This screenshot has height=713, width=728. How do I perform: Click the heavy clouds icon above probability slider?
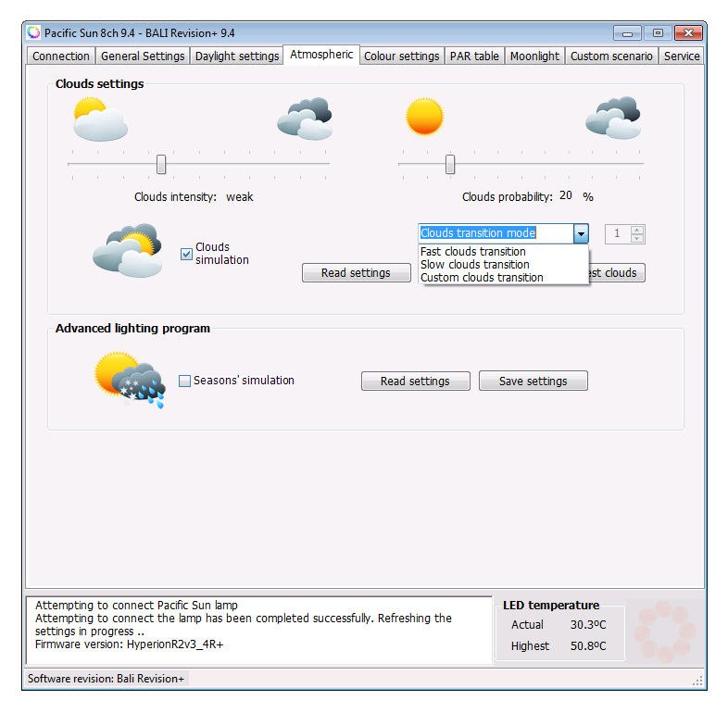pyautogui.click(x=613, y=118)
